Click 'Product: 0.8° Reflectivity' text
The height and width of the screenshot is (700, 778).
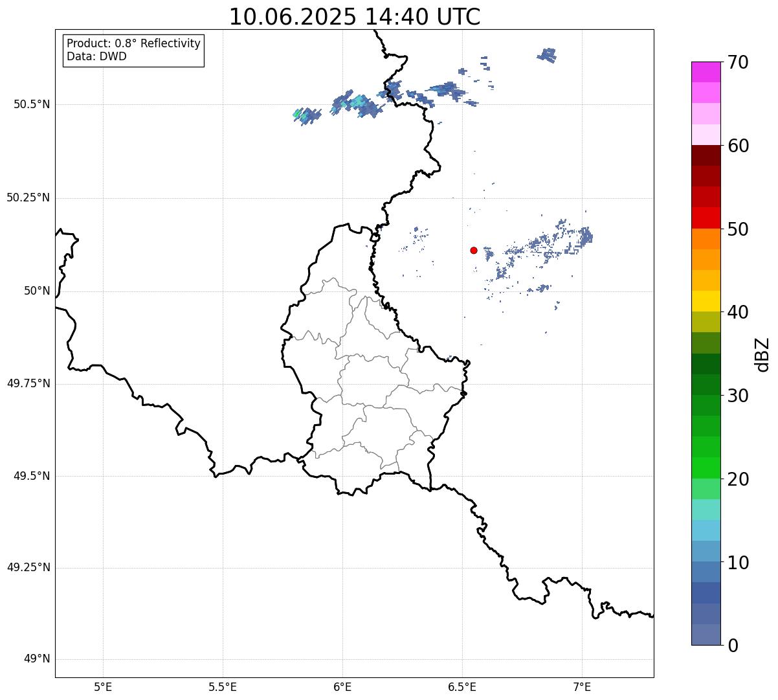(x=134, y=43)
